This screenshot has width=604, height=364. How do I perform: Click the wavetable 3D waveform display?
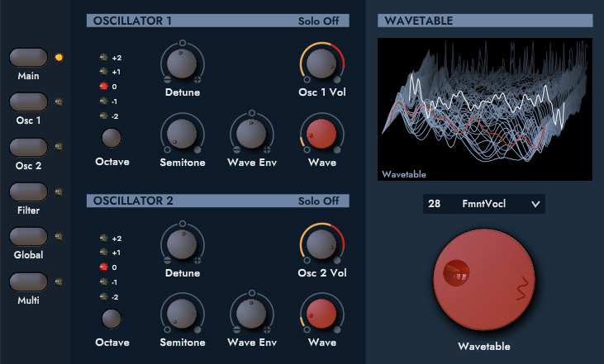coord(485,109)
